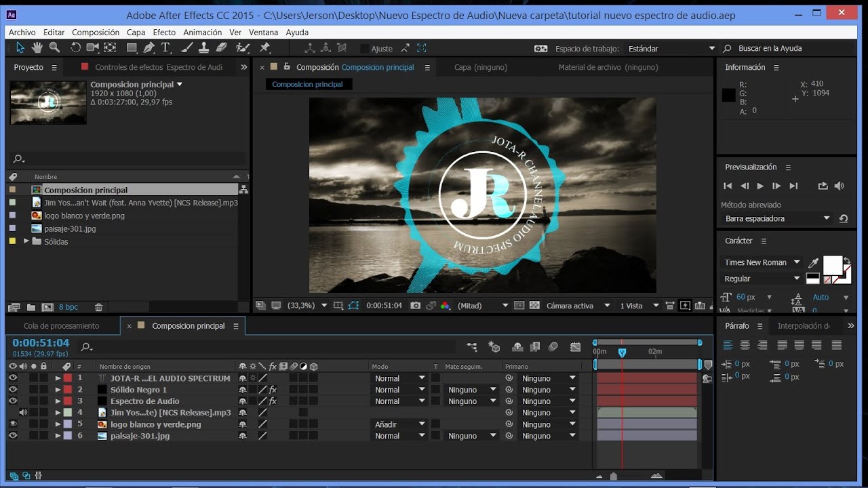Select the Clone Stamp tool
This screenshot has width=868, height=488.
tap(204, 47)
